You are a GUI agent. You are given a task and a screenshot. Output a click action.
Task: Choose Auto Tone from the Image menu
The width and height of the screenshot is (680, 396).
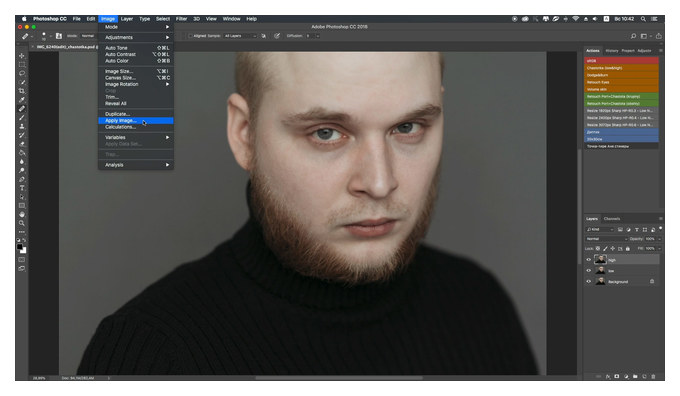click(136, 48)
